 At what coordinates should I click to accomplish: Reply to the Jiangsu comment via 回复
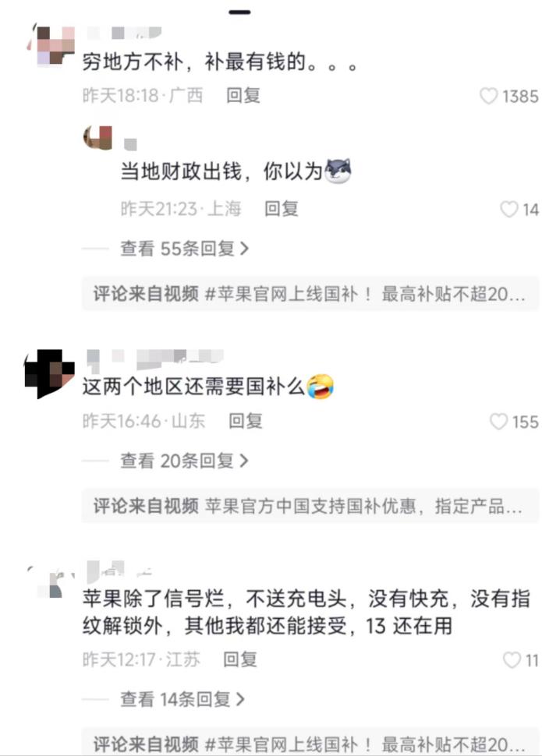[240, 659]
